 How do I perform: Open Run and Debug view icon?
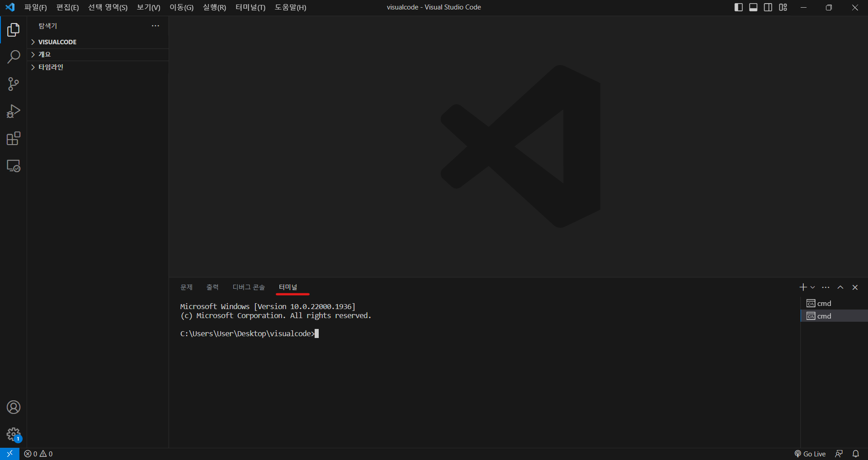point(14,111)
